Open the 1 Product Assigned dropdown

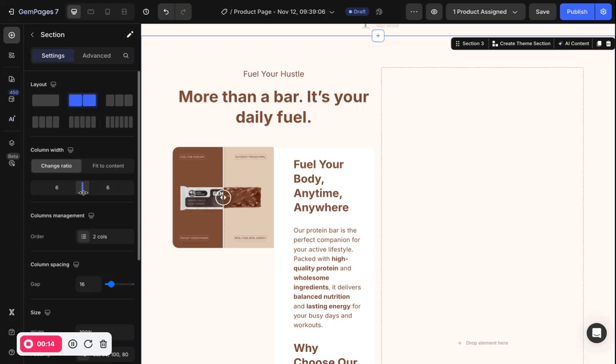tap(485, 12)
